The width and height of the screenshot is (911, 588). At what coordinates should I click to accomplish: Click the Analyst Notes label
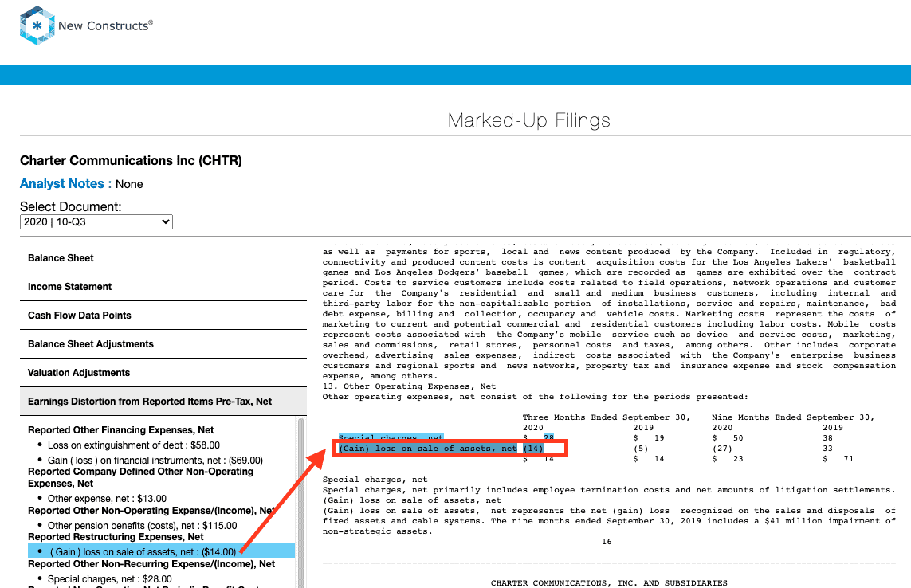pyautogui.click(x=65, y=183)
